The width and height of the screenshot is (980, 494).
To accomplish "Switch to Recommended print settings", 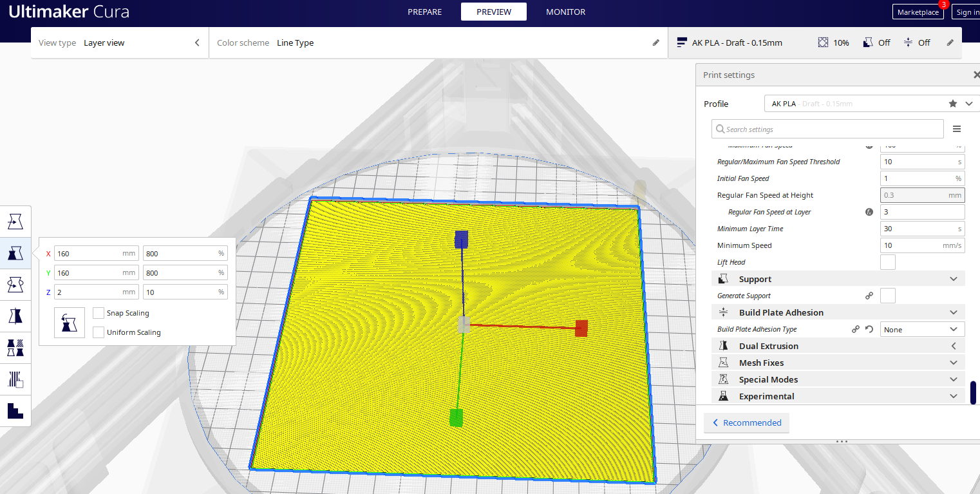I will 746,423.
